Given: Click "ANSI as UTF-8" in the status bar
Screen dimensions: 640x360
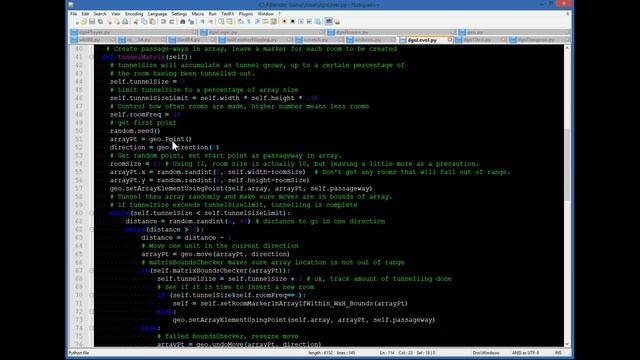Looking at the screenshot, I should (525, 353).
